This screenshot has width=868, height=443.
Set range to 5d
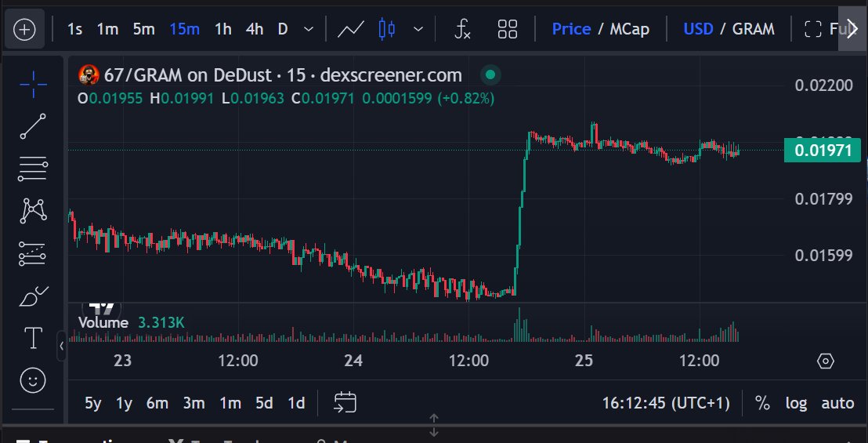[264, 403]
